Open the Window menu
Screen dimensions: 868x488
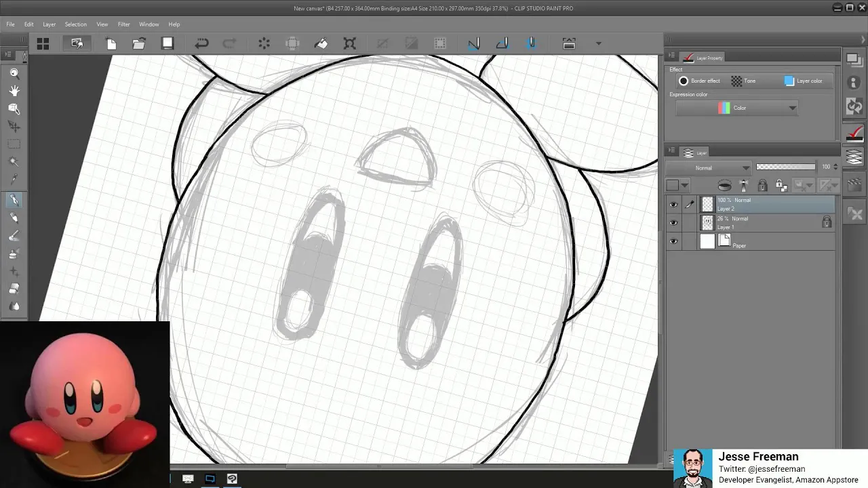[149, 24]
